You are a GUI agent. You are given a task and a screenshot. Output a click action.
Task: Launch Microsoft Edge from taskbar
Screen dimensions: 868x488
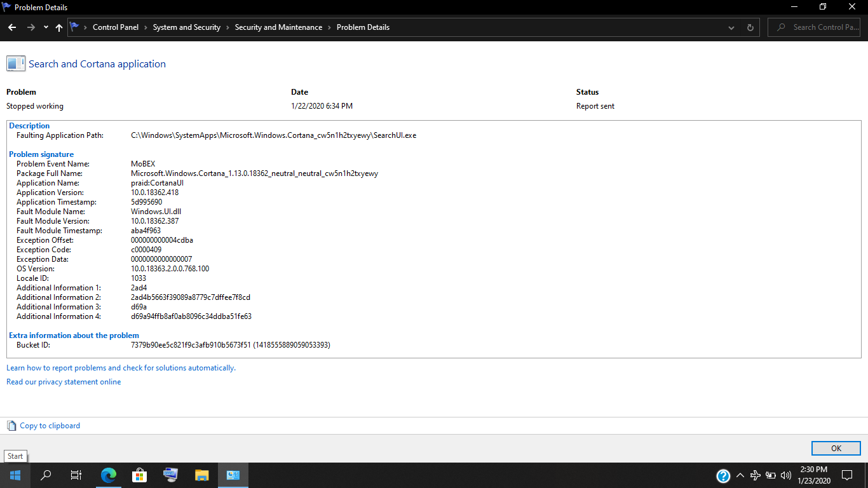click(109, 475)
